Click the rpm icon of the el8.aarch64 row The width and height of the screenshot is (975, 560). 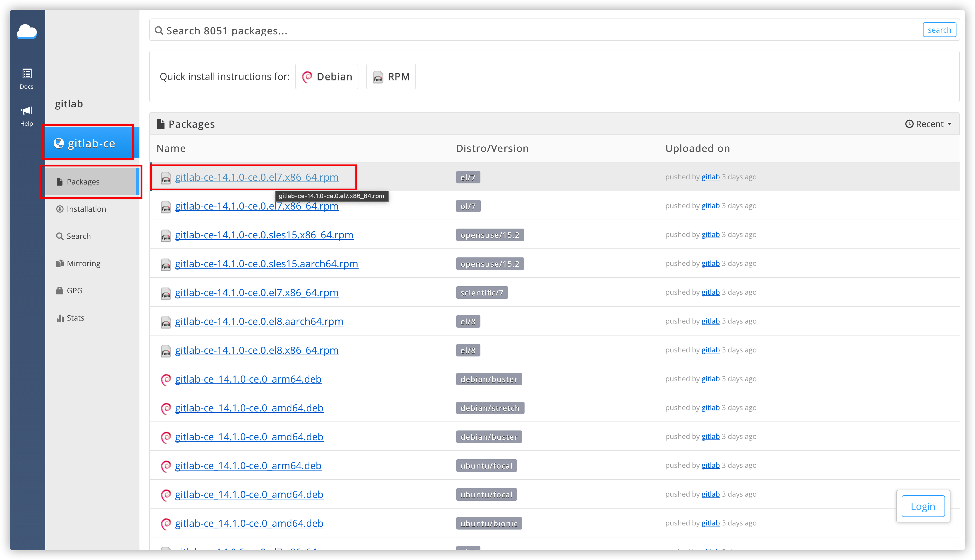point(166,322)
